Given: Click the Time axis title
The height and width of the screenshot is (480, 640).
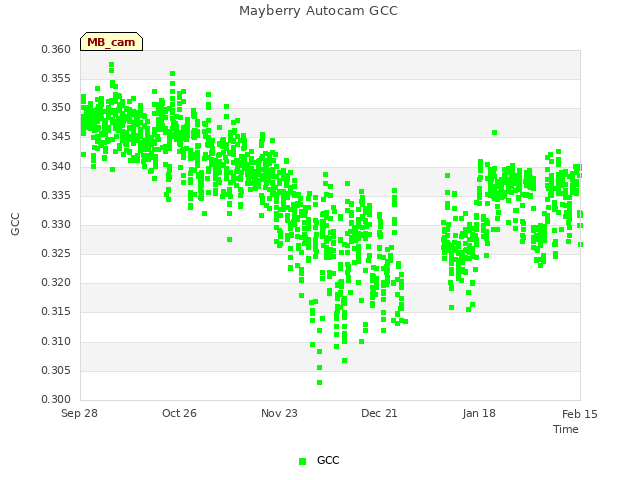Looking at the screenshot, I should tap(566, 429).
